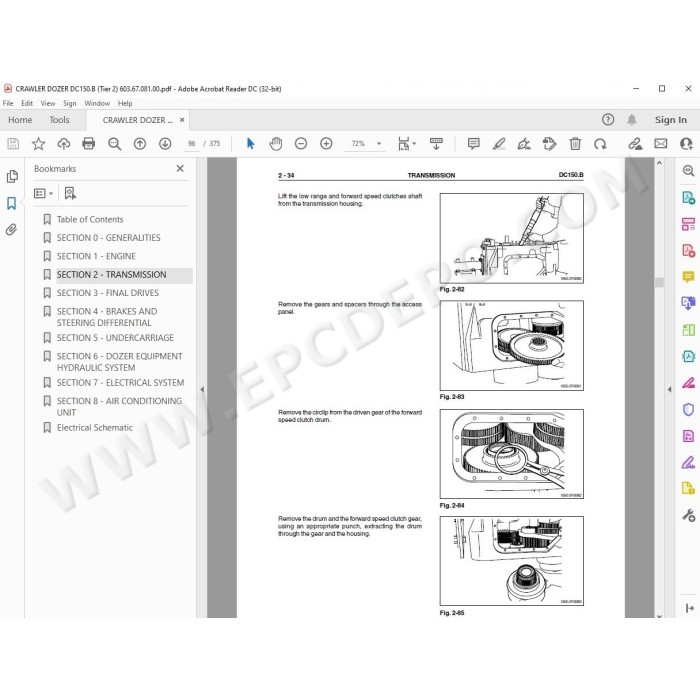The image size is (700, 700).
Task: Add new bookmark icon
Action: (x=70, y=193)
